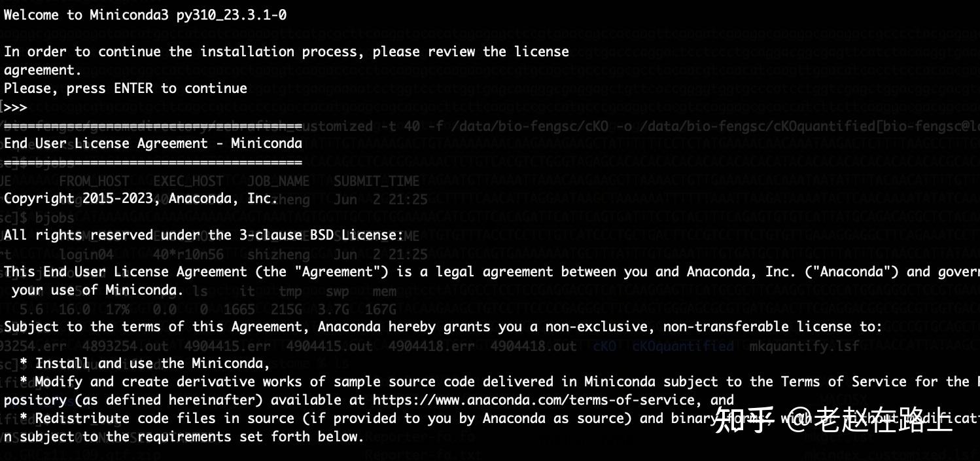This screenshot has width=980, height=461.
Task: Click the faded JOB_NAME column header
Action: click(x=279, y=181)
